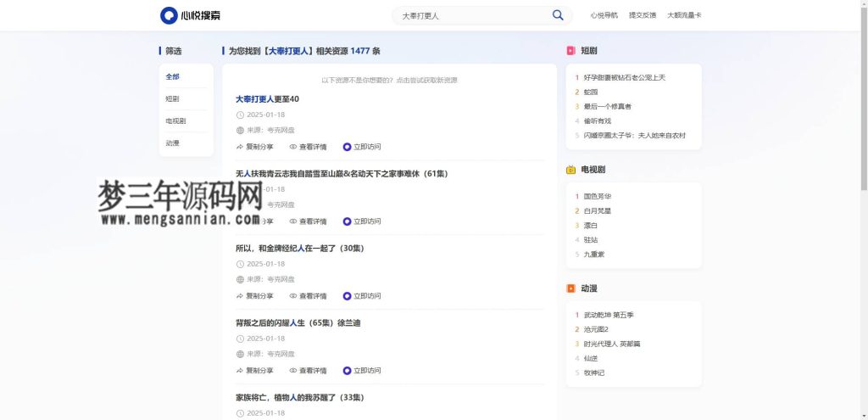Click 复制分享 for 背叛之后的闪耀人生
868x420 pixels.
pos(259,371)
